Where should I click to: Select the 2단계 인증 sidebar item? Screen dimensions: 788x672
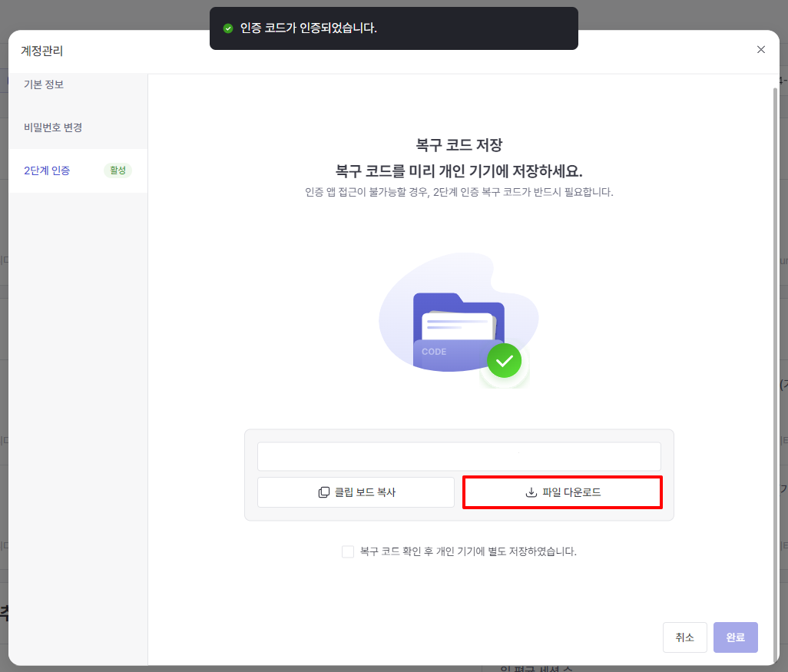pyautogui.click(x=47, y=170)
